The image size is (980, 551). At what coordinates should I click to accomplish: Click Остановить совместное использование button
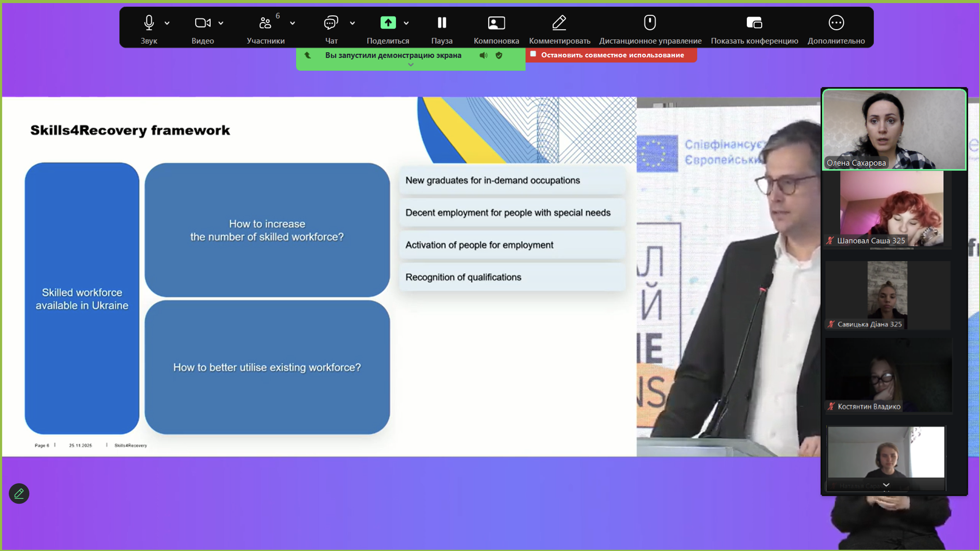pos(611,55)
